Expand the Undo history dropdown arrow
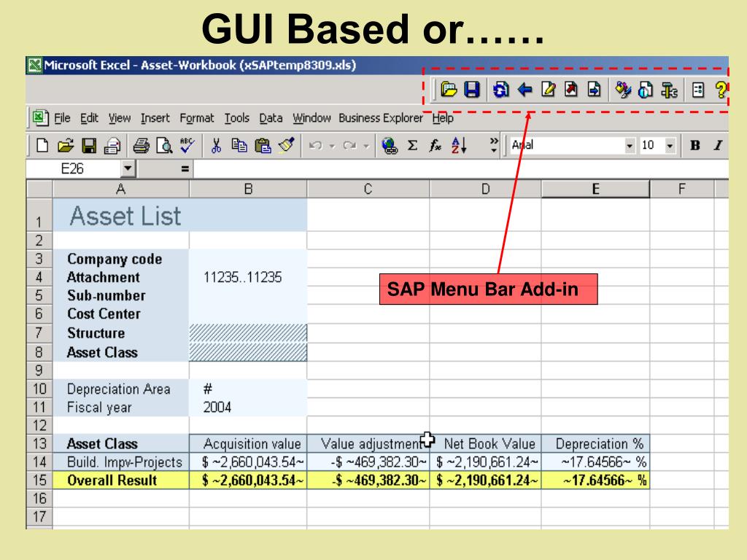 coord(332,146)
